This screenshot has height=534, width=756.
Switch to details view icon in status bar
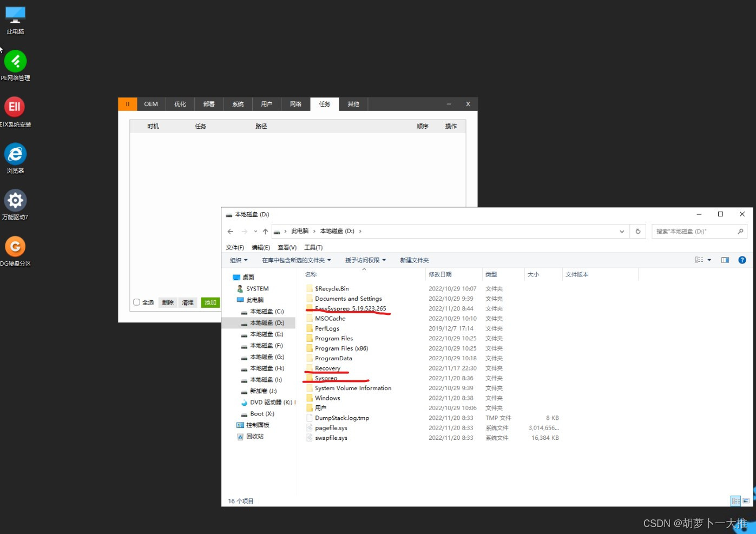[735, 501]
